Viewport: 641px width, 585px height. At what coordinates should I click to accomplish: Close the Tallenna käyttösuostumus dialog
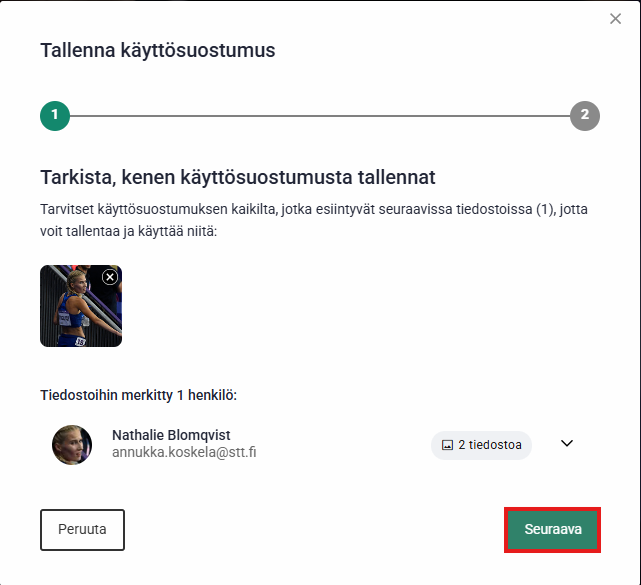[615, 19]
